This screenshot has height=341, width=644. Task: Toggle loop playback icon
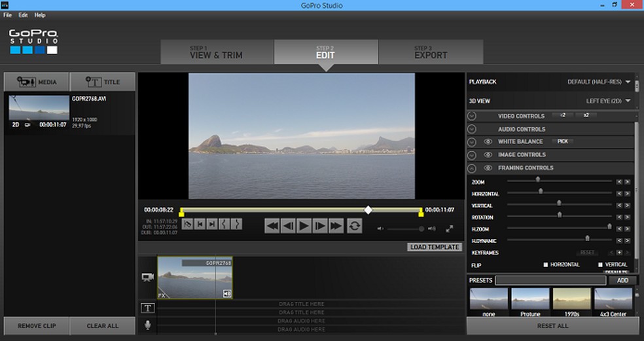pyautogui.click(x=355, y=226)
